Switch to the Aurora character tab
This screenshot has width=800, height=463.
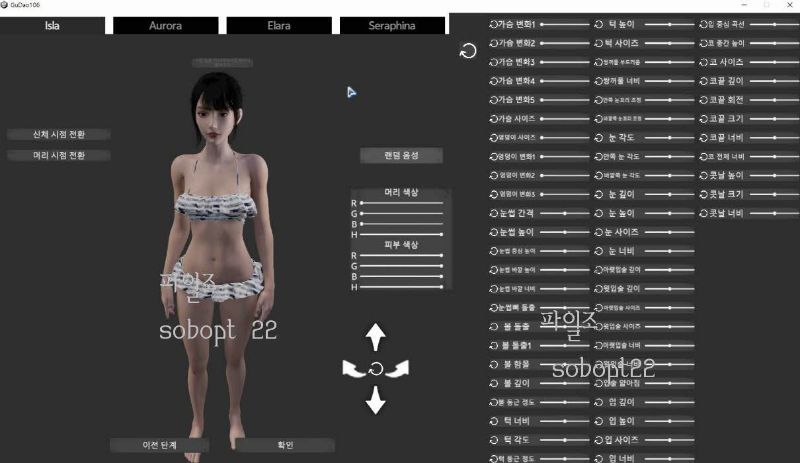(x=165, y=25)
